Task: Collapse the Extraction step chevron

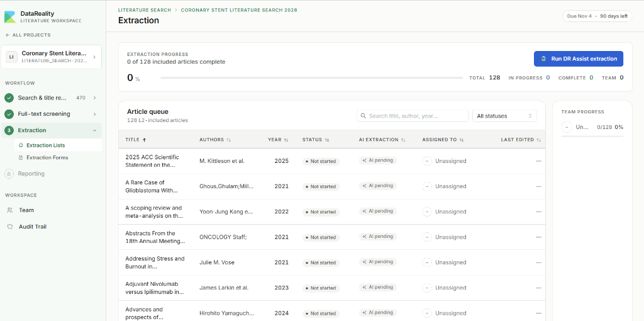Action: point(94,130)
